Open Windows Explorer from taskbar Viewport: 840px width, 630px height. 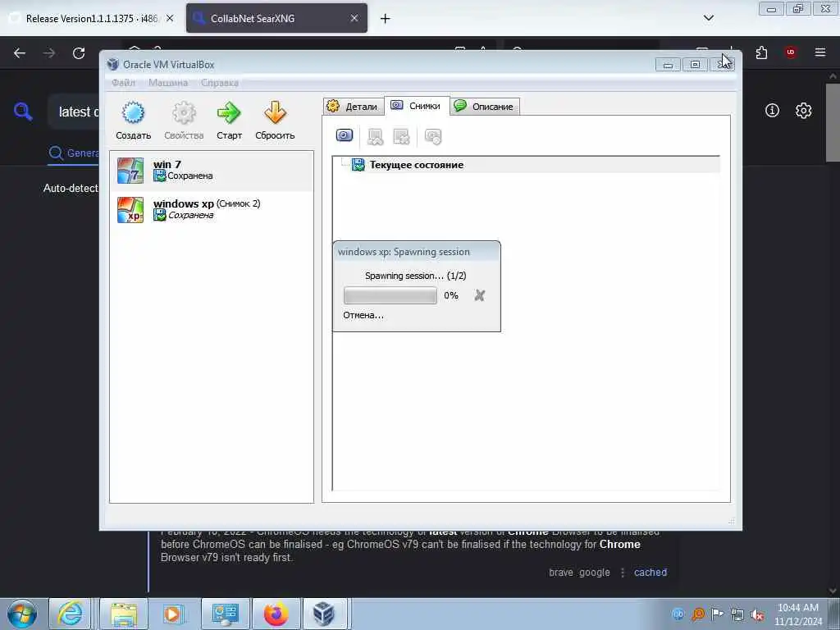124,614
